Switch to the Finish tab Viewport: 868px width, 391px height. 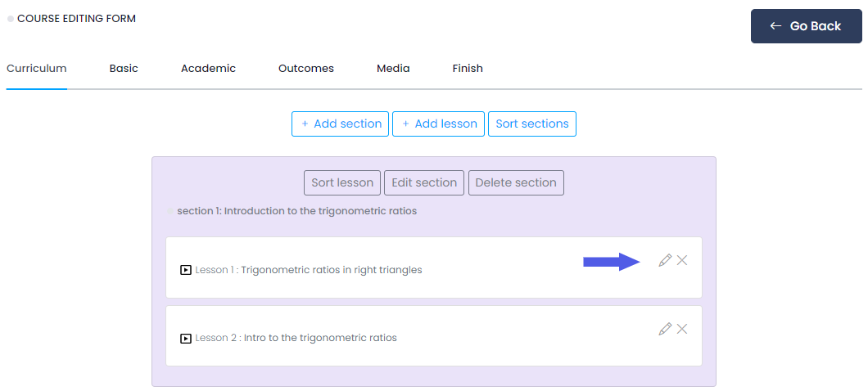point(468,69)
